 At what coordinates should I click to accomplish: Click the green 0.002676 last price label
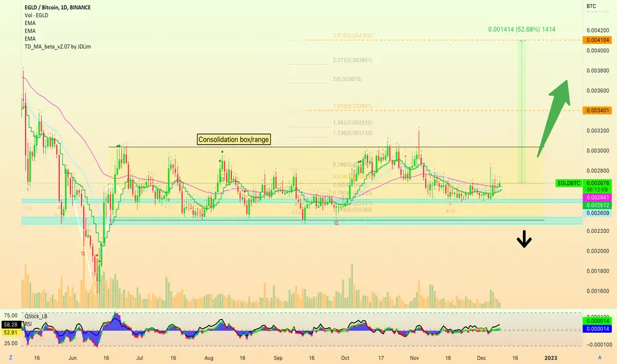(598, 183)
